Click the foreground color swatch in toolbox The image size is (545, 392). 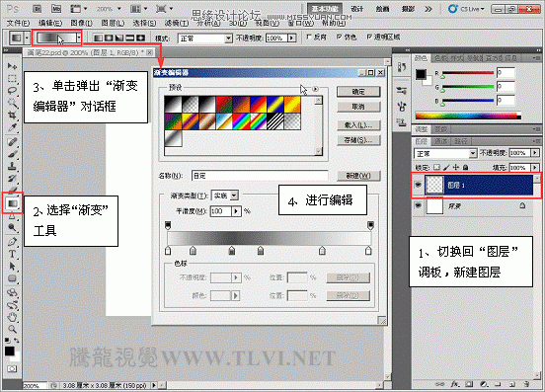[x=10, y=351]
